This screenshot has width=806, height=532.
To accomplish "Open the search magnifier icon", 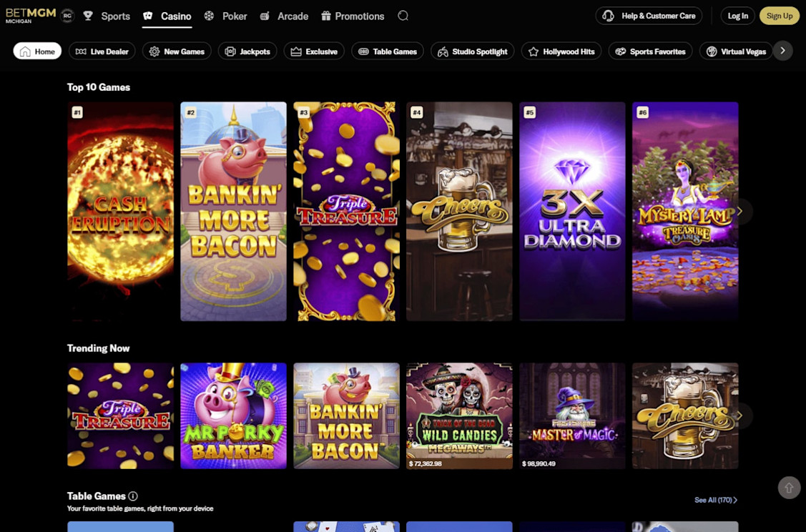I will click(403, 16).
